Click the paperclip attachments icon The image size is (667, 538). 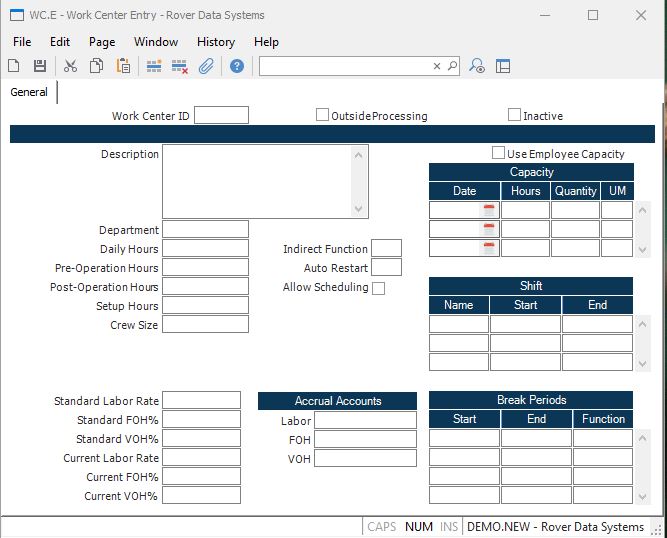click(x=206, y=66)
